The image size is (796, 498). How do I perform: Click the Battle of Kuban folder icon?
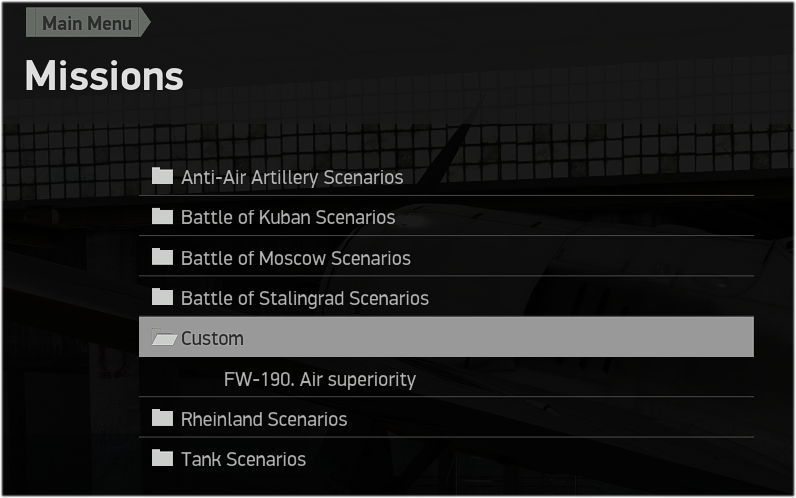pos(162,217)
